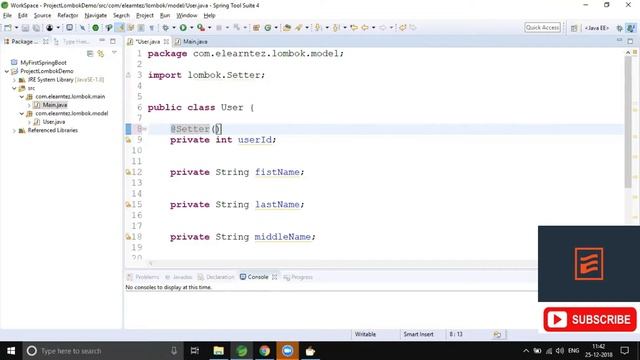This screenshot has width=640, height=360.
Task: Expand the JRE System Library node
Action: 14,80
